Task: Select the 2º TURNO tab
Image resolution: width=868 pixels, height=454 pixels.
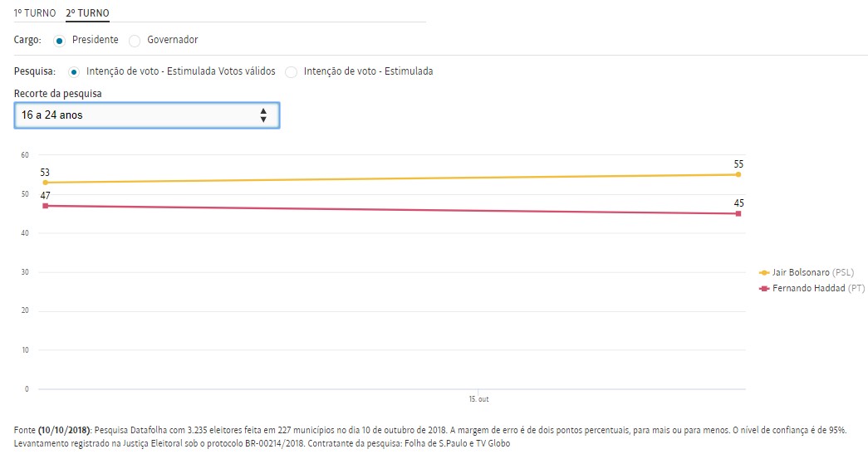Action: pos(87,13)
